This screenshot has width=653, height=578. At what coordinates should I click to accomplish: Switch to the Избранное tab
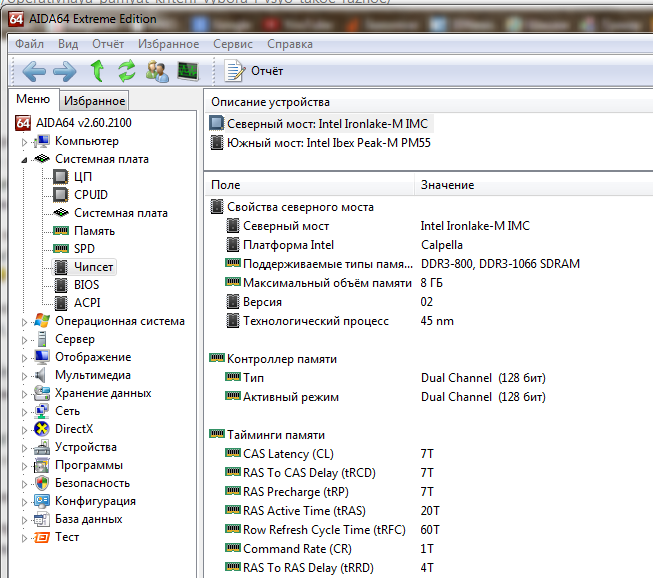click(x=95, y=100)
